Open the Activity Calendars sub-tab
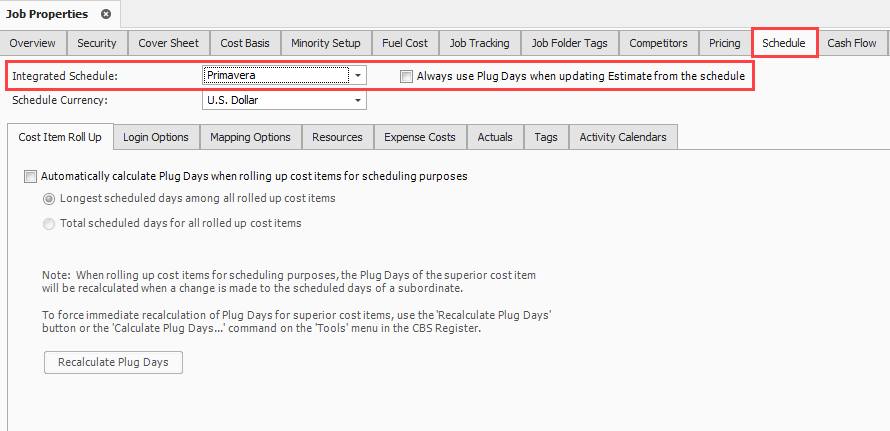This screenshot has width=890, height=431. [623, 137]
